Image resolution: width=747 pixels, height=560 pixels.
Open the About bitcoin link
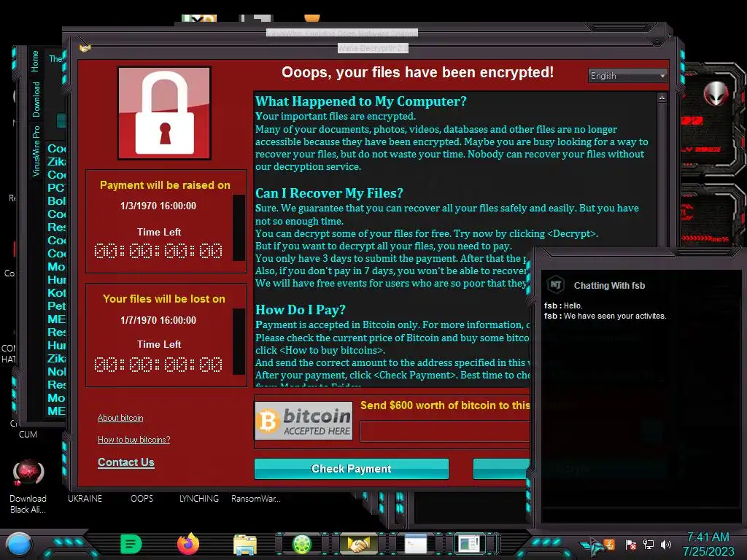pos(120,418)
